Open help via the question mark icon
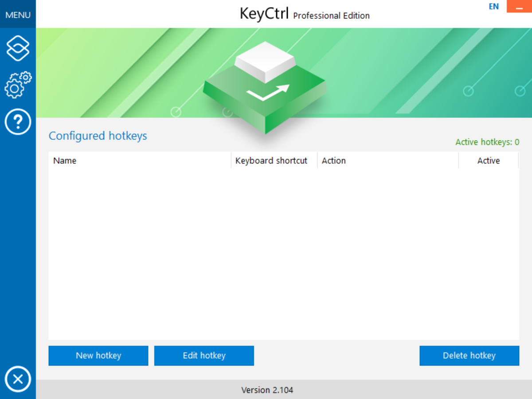The image size is (532, 399). click(18, 121)
